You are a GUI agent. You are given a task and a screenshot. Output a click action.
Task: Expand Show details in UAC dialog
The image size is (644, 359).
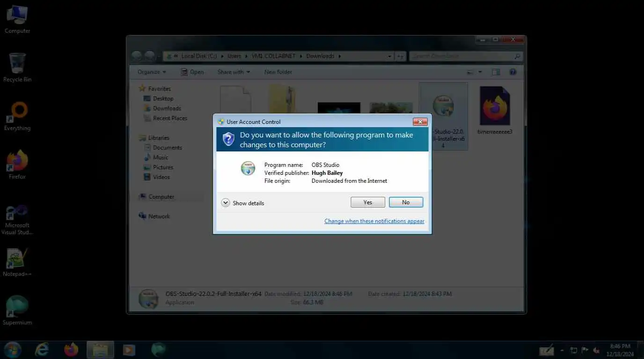pyautogui.click(x=243, y=203)
